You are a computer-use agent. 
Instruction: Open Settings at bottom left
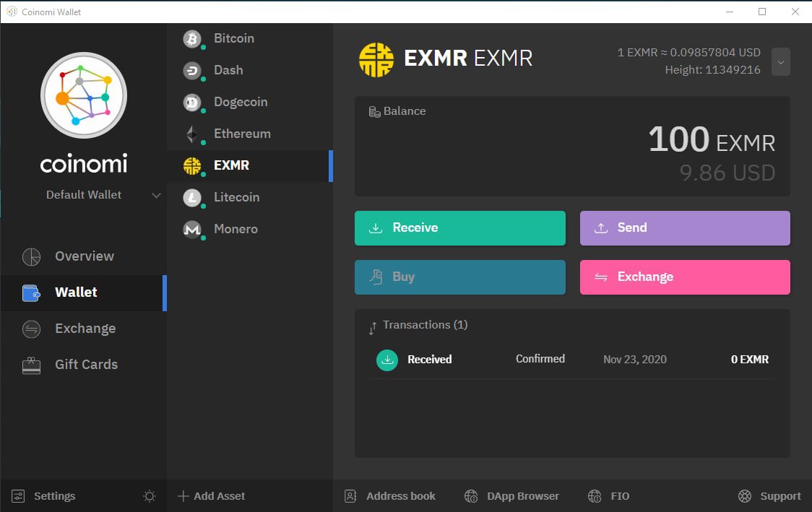(44, 496)
